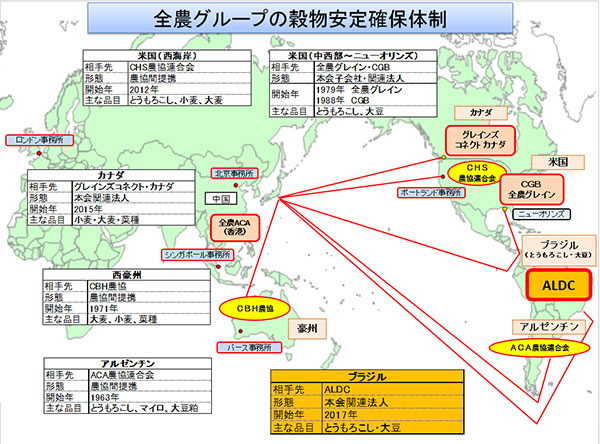Click the 全農ACA(香港) box
Screen dimensions: 600x444
(x=235, y=227)
